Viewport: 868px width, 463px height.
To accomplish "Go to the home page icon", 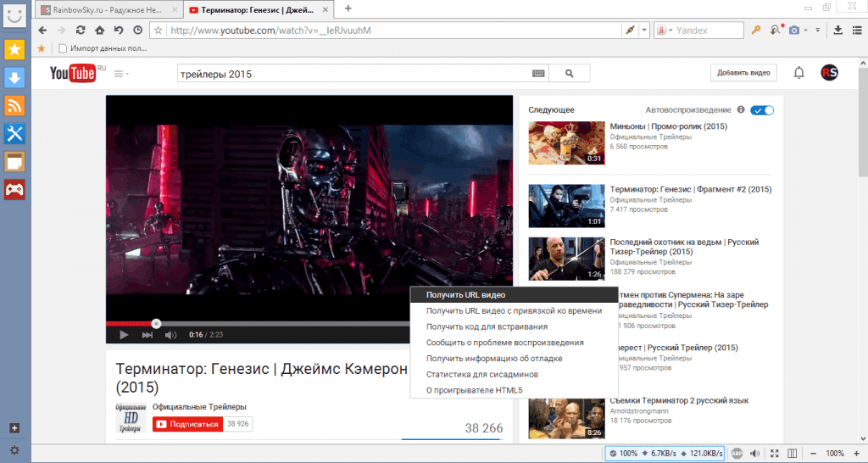I will coord(100,31).
